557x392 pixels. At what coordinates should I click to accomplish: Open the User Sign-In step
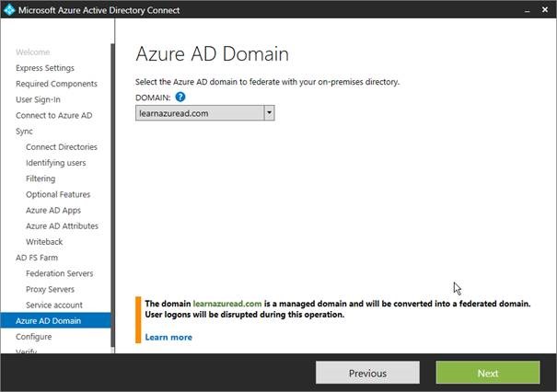(x=38, y=99)
